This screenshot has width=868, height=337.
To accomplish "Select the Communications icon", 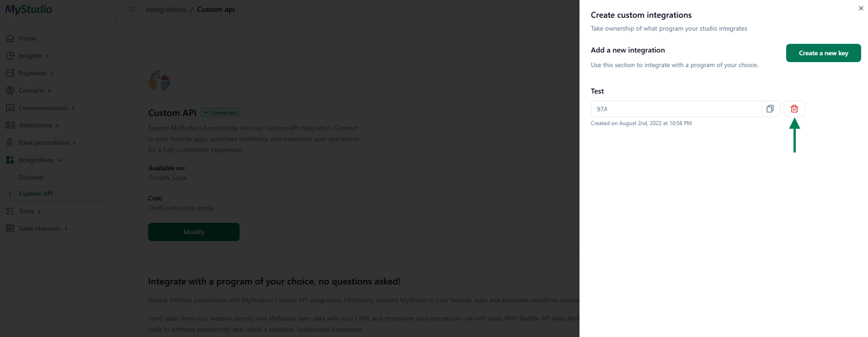I will click(10, 107).
